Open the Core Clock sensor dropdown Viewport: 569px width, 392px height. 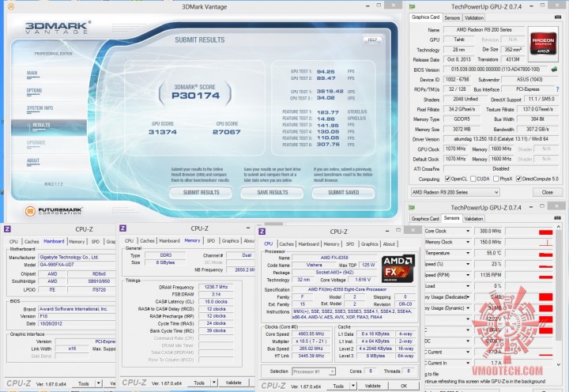(x=468, y=231)
